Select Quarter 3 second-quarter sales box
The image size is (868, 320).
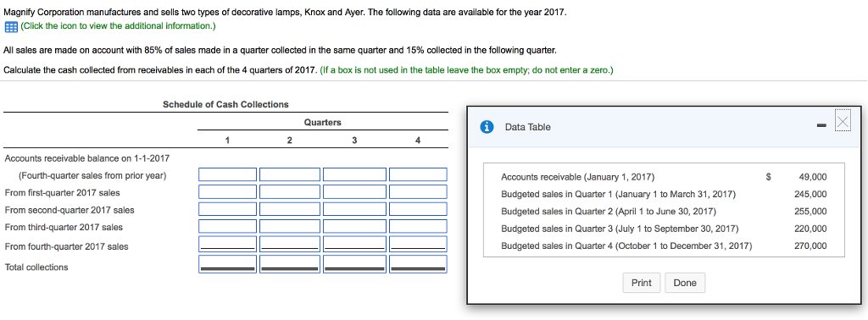354,209
